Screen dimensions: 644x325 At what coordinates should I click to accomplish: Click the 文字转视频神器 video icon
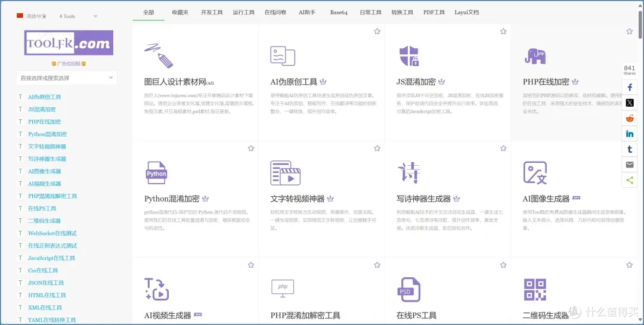(286, 173)
